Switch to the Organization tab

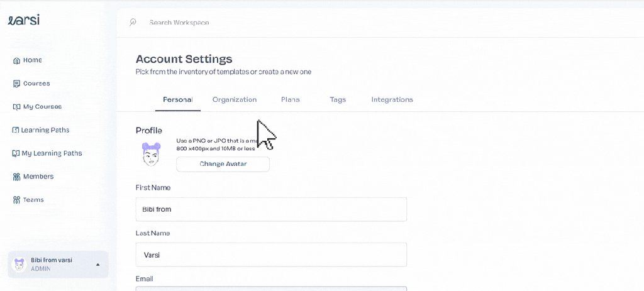pos(235,100)
